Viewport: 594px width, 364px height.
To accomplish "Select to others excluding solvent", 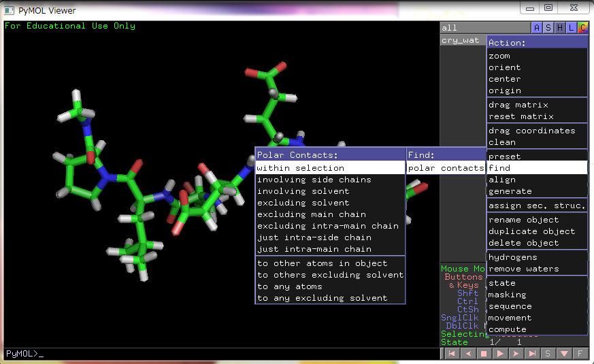I will [330, 275].
